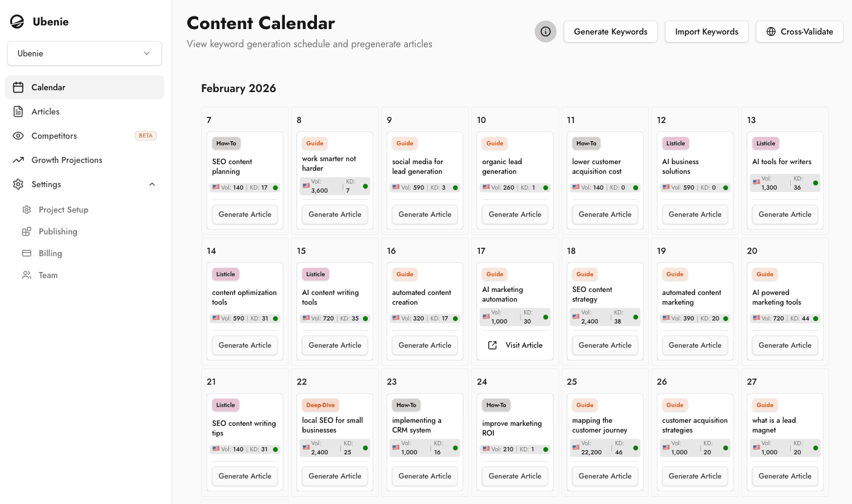Click the info circle icon in the header
Image resolution: width=852 pixels, height=504 pixels.
tap(545, 31)
